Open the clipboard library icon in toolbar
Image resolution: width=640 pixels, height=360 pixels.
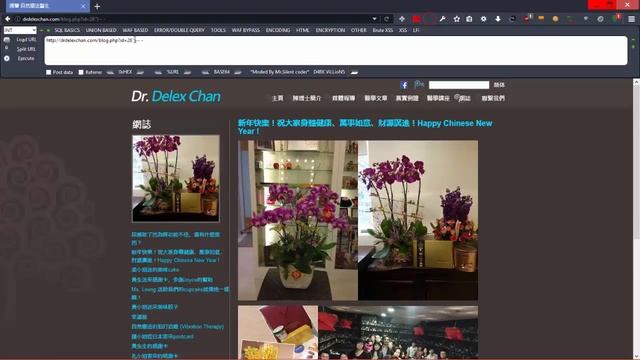[469, 19]
